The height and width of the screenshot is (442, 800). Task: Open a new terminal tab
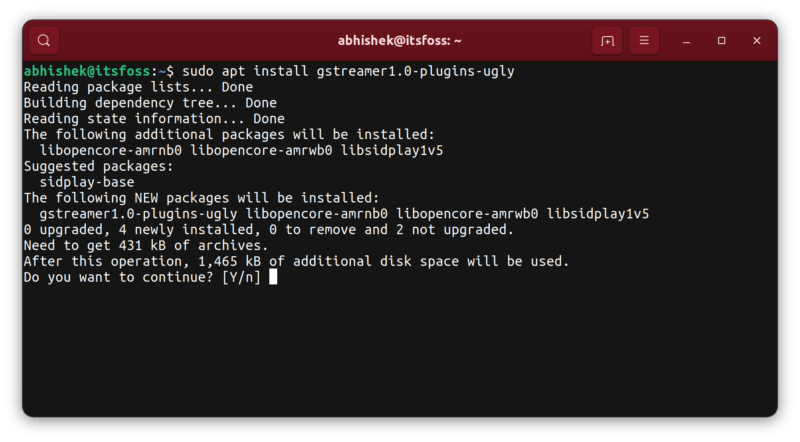click(x=606, y=41)
